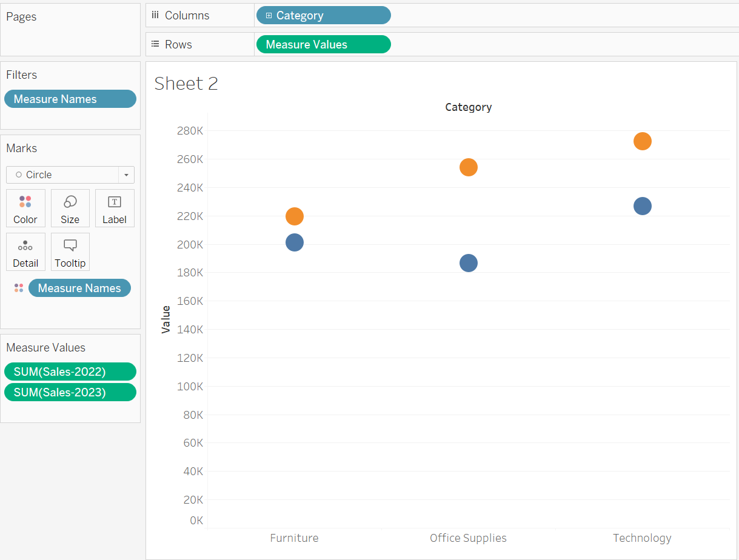The image size is (739, 560).
Task: Open the dropdown arrow next to Circle selector
Action: point(126,175)
